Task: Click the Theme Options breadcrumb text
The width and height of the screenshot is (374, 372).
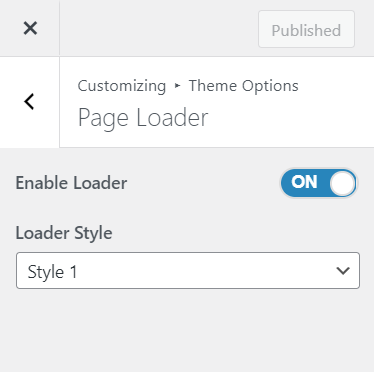Action: [x=244, y=86]
